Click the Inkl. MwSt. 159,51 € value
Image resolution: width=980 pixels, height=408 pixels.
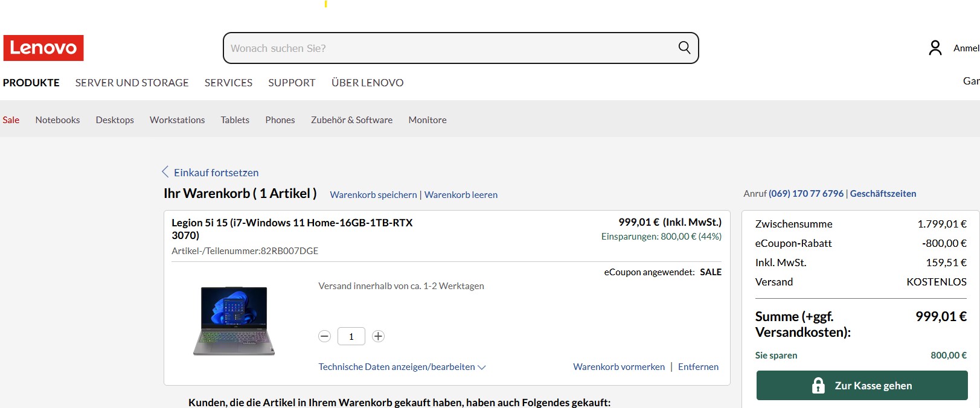(946, 263)
